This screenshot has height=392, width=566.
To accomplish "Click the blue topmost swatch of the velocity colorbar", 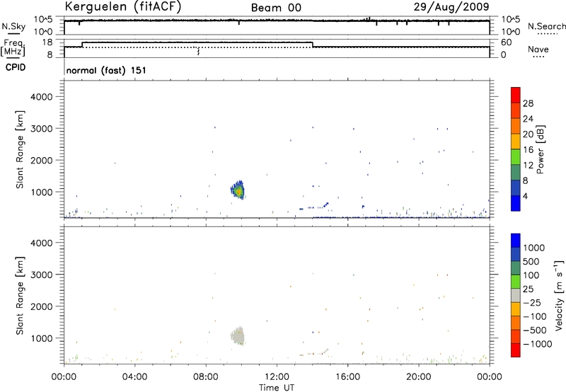I will click(516, 241).
